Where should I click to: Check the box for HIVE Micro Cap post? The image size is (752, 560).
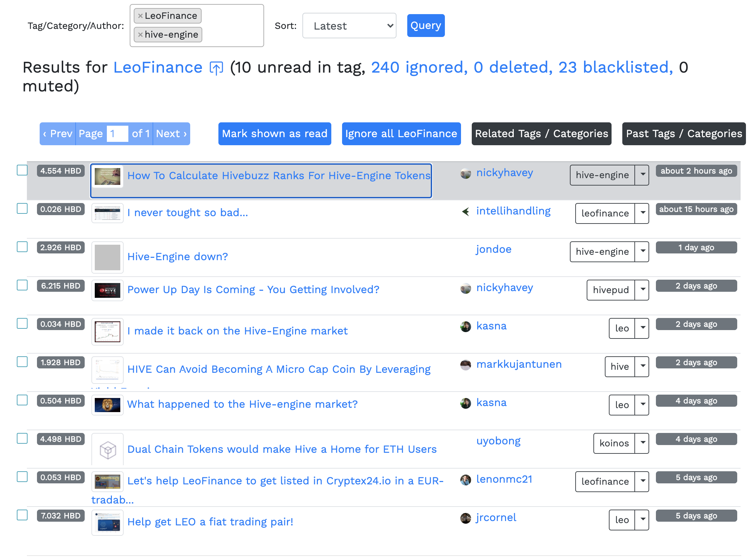(x=23, y=362)
